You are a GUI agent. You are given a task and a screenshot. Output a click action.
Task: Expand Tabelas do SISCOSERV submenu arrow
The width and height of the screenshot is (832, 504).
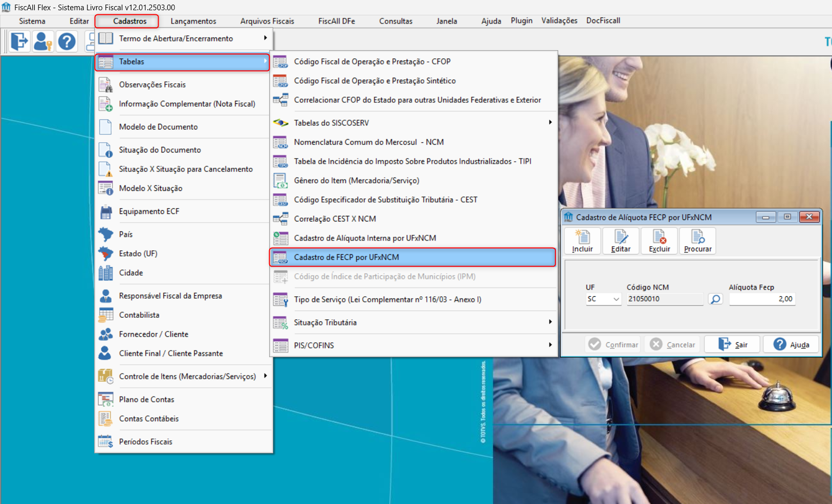point(550,122)
